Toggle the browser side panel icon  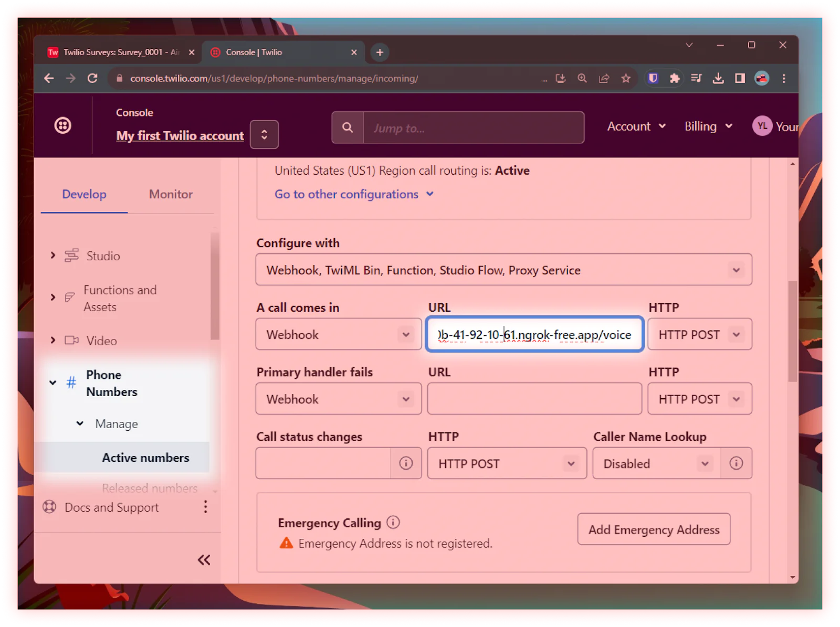[x=740, y=78]
